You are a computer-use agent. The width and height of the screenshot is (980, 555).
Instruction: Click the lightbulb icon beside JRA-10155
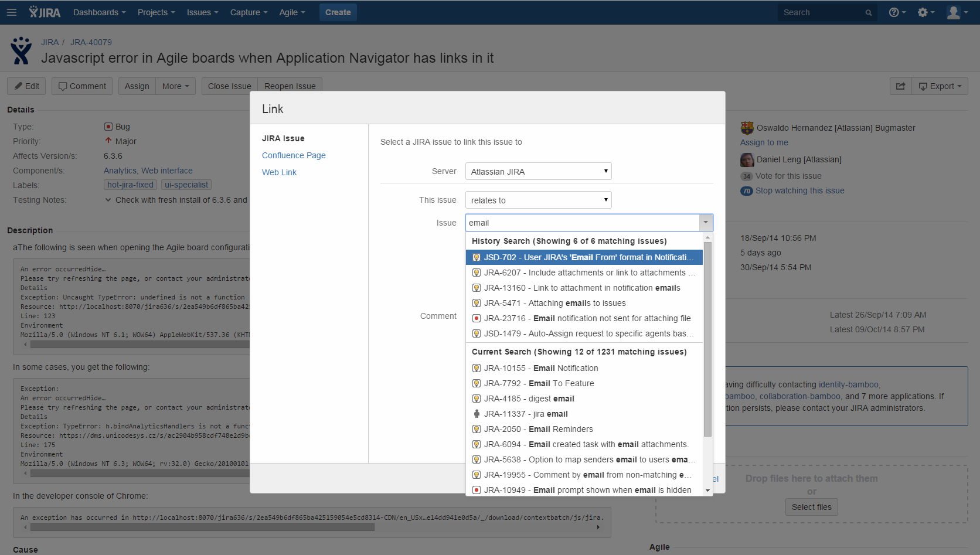[477, 368]
